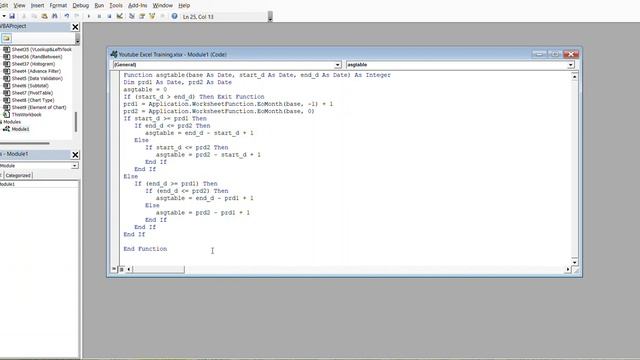
Task: Click the Run Sub play icon
Action: 89,16
